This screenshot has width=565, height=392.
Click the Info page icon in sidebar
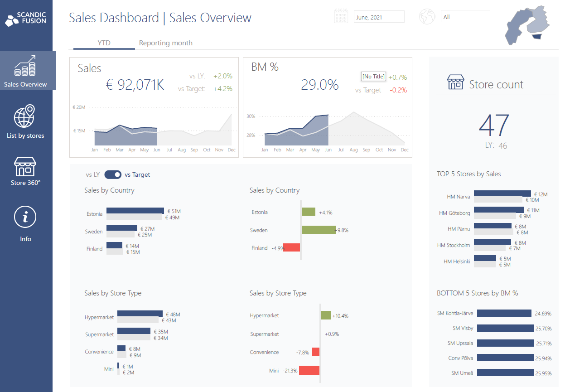coord(25,217)
